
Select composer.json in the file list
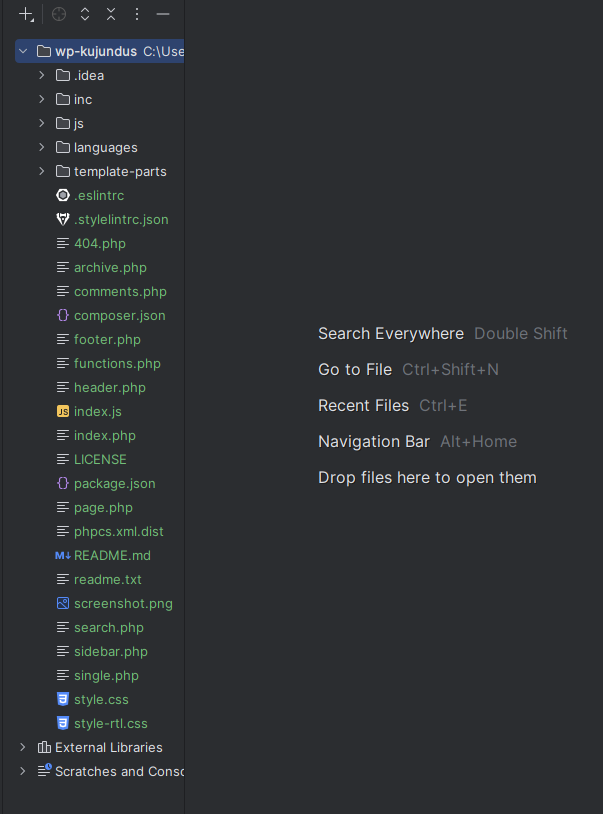click(x=119, y=315)
